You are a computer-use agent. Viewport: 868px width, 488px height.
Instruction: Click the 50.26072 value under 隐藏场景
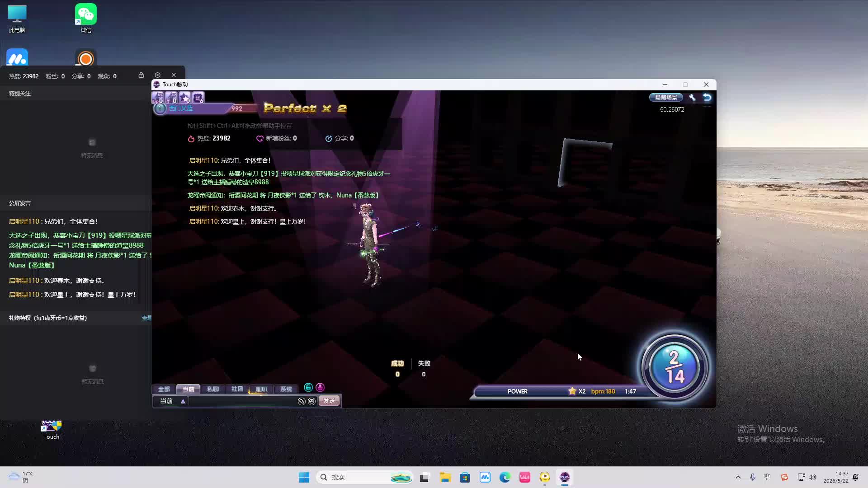[x=672, y=109]
